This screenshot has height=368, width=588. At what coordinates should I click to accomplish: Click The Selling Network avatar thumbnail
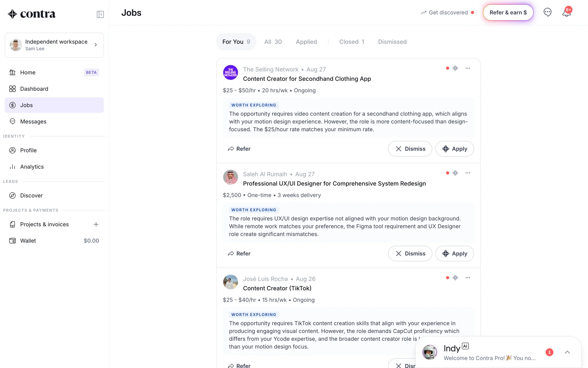tap(231, 73)
